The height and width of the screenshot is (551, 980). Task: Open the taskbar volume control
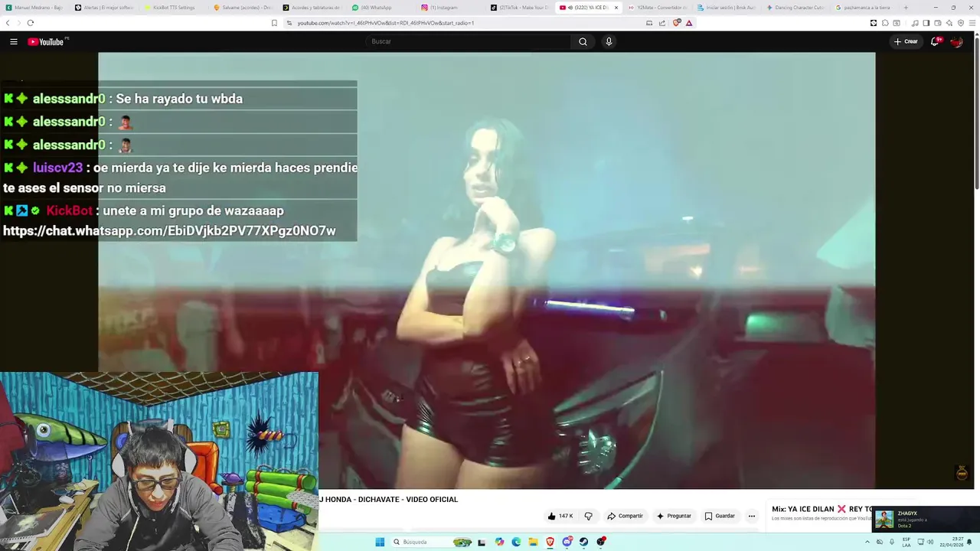point(930,542)
